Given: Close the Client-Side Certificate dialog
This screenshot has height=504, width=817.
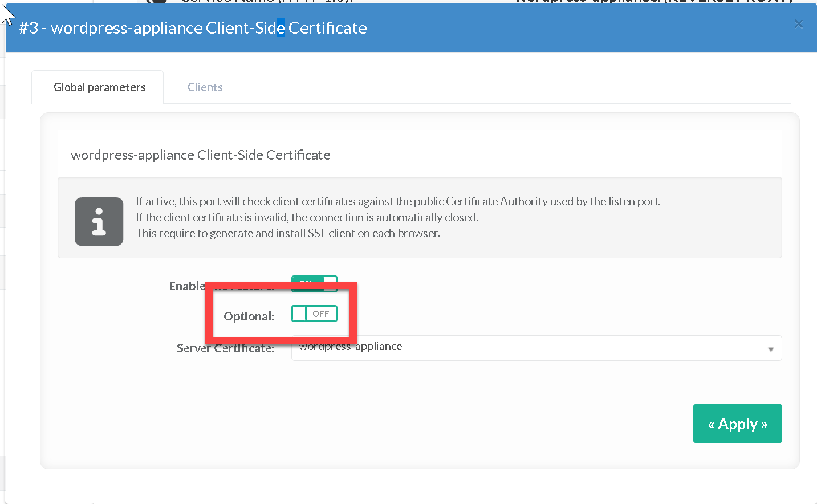Looking at the screenshot, I should [x=798, y=24].
